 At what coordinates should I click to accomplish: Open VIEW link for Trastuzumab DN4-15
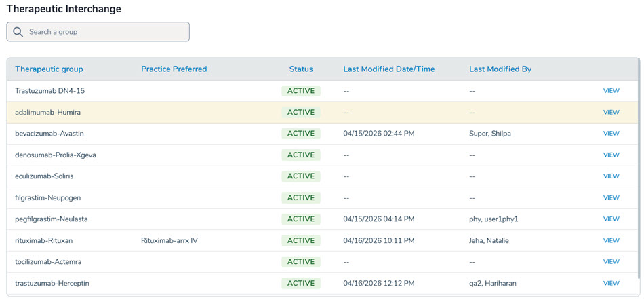[x=611, y=91]
